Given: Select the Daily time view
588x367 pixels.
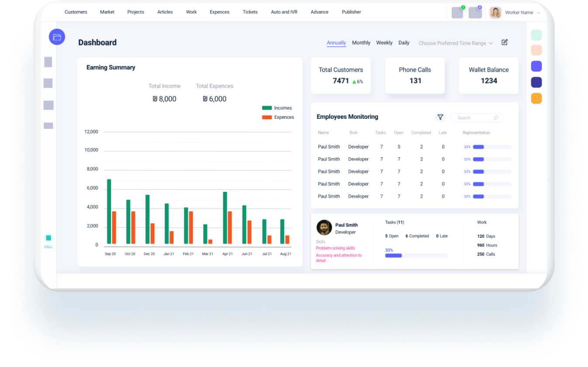Looking at the screenshot, I should (404, 43).
